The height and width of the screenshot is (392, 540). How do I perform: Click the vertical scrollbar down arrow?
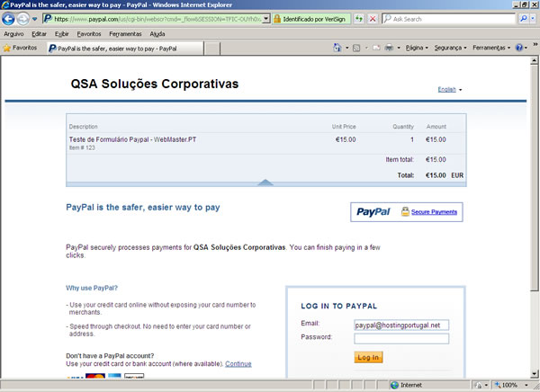pos(534,373)
